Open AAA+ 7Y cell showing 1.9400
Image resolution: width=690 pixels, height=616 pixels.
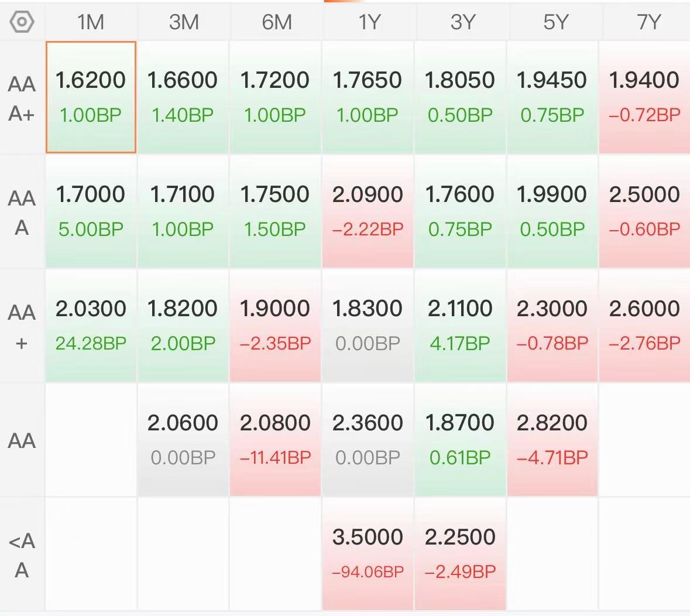point(645,97)
